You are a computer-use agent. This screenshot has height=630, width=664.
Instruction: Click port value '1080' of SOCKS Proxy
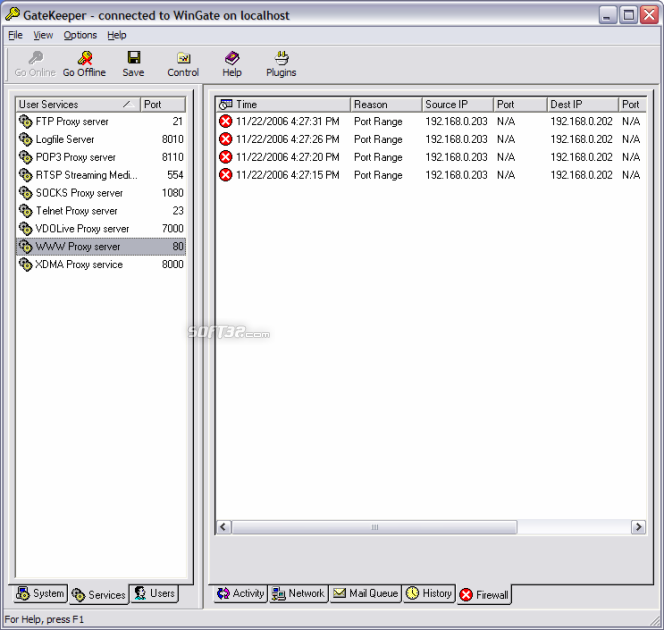pyautogui.click(x=172, y=193)
